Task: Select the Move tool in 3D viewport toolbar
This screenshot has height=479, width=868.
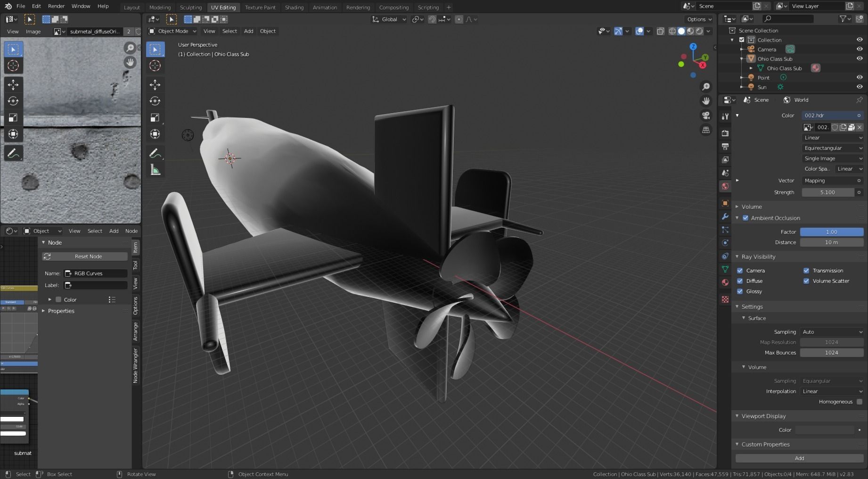Action: pyautogui.click(x=155, y=84)
